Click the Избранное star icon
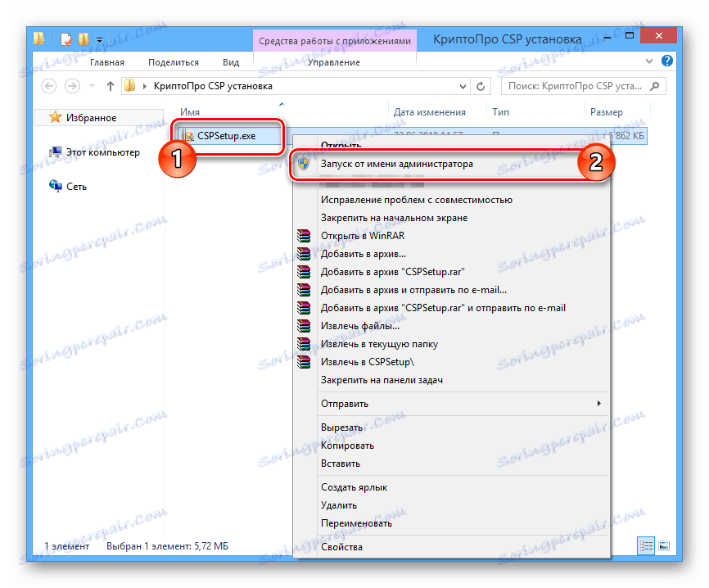The image size is (709, 588). coord(55,117)
